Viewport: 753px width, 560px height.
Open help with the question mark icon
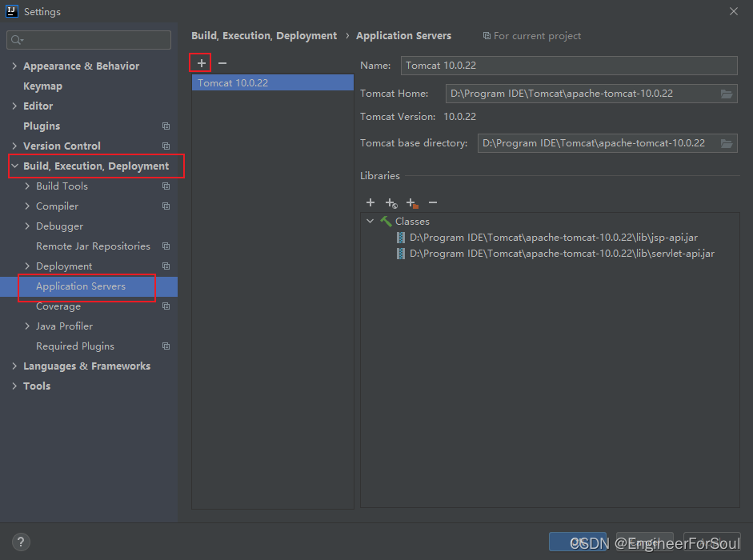(x=21, y=542)
